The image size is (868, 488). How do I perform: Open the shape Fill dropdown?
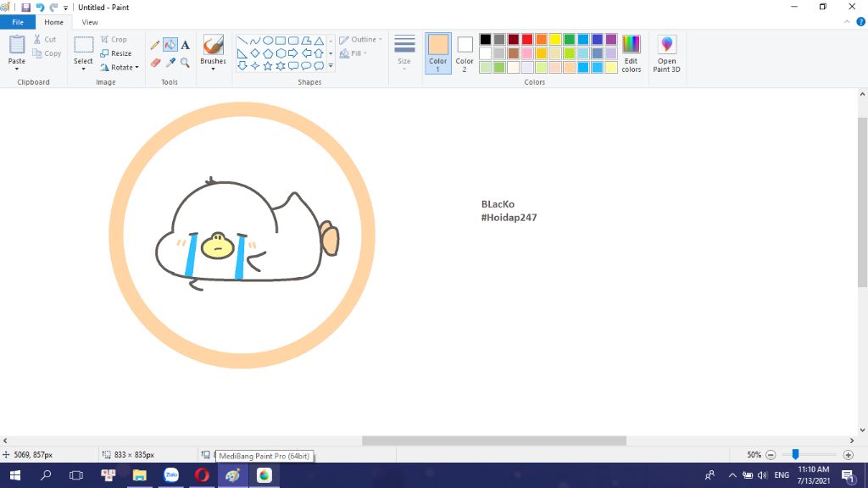coord(353,53)
